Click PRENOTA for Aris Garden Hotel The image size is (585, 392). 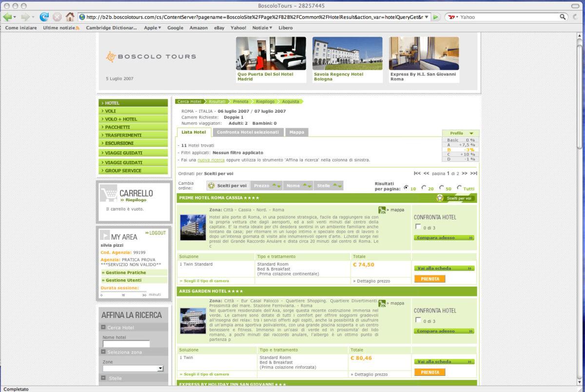pyautogui.click(x=429, y=372)
